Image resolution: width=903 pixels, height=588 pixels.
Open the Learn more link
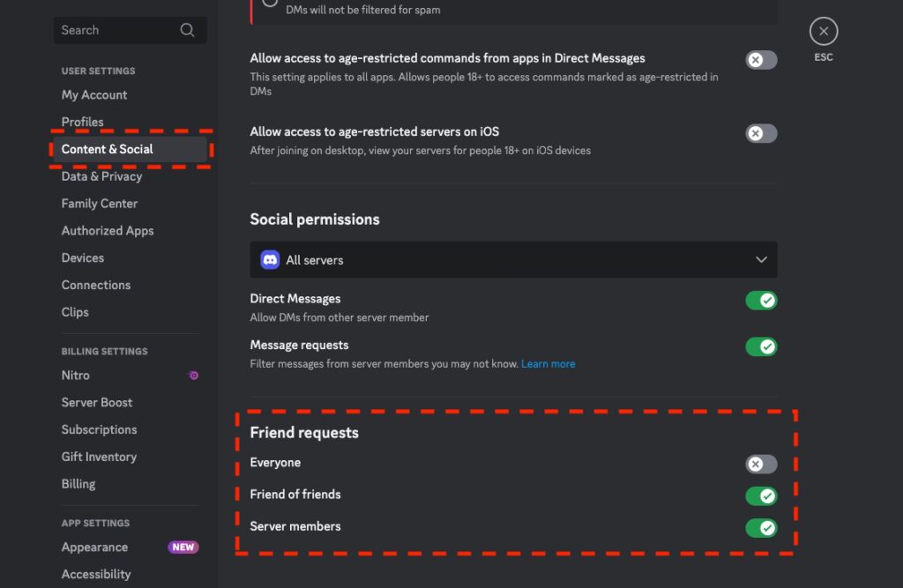pos(548,364)
